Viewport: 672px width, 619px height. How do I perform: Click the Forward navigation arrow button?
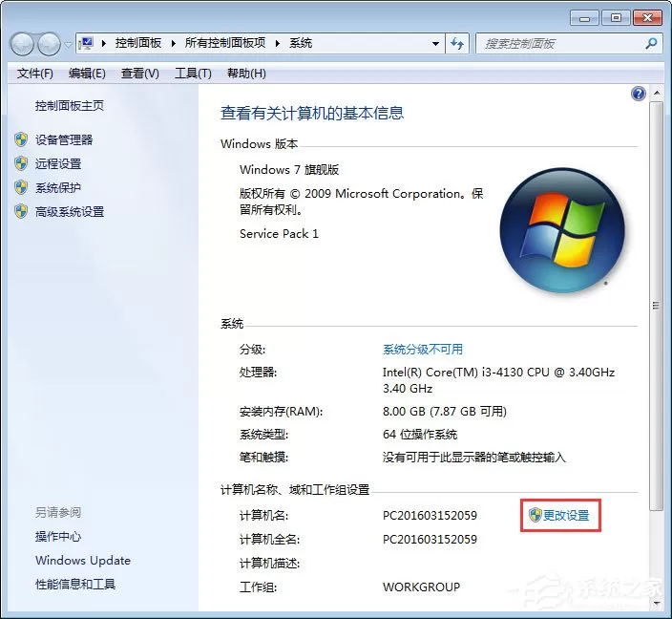point(49,44)
